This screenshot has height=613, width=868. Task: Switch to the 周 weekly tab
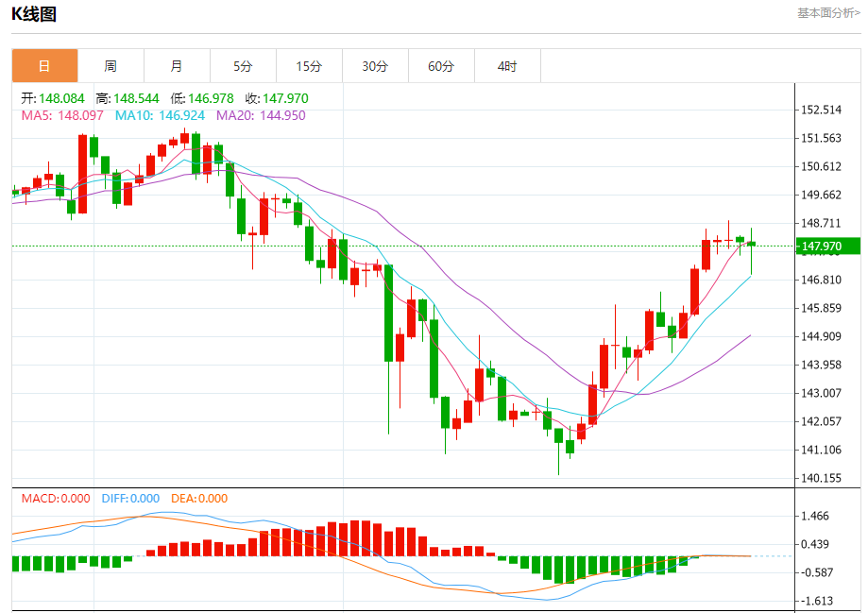coord(111,66)
